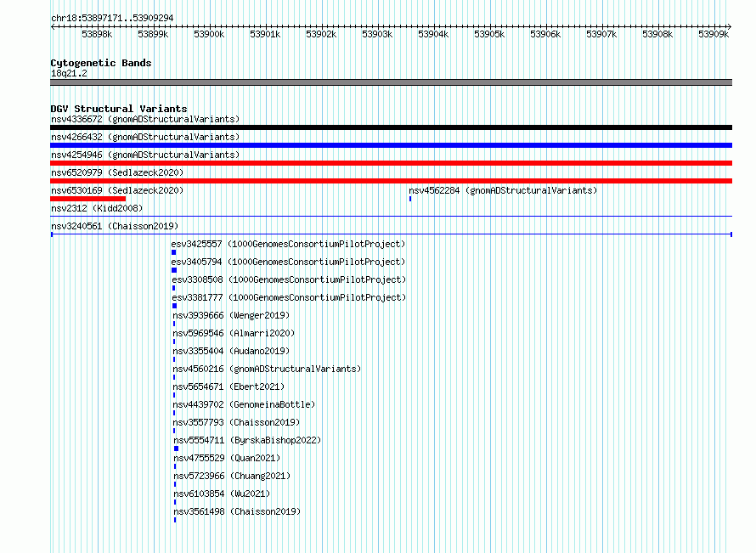Open nsv3355404 (Audano2019) label
The width and height of the screenshot is (756, 553).
click(x=231, y=351)
